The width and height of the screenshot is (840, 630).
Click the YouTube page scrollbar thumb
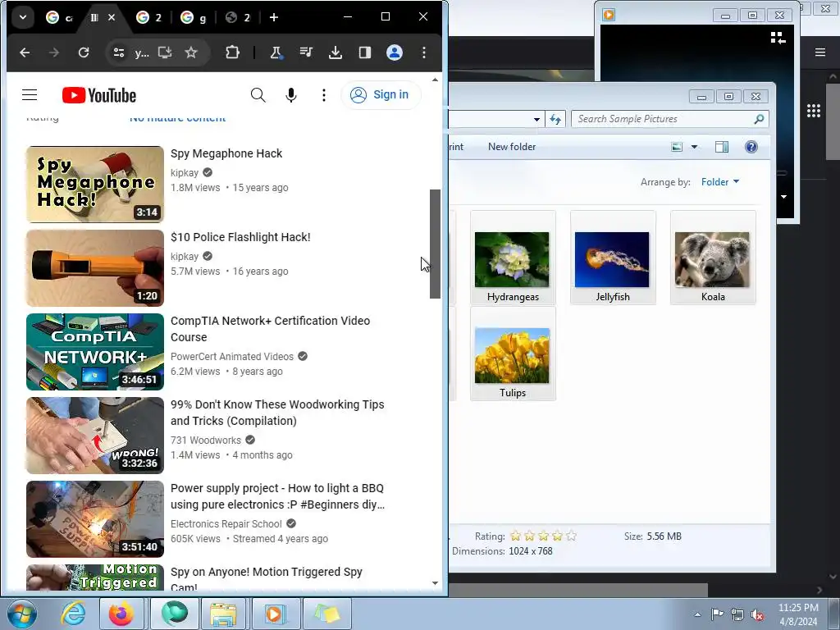(435, 244)
